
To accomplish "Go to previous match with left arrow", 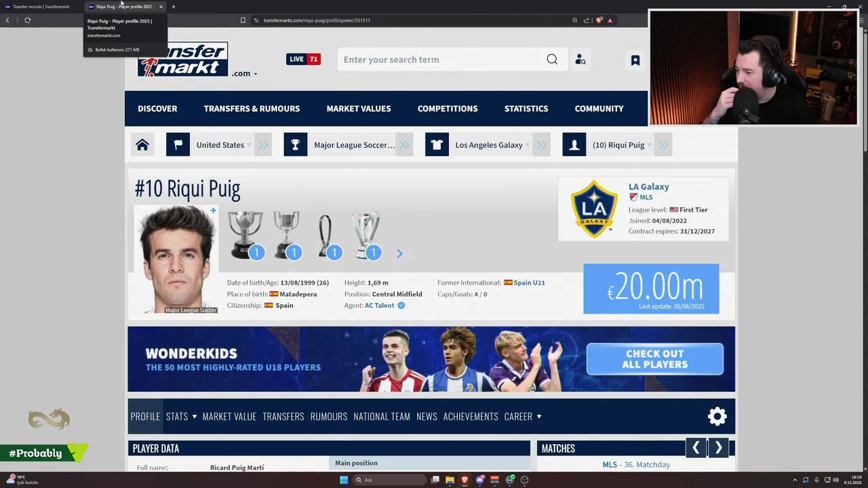I will tap(696, 447).
